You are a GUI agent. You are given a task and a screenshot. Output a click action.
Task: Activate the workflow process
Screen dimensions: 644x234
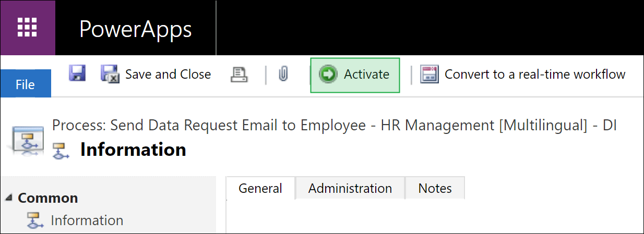pos(355,75)
